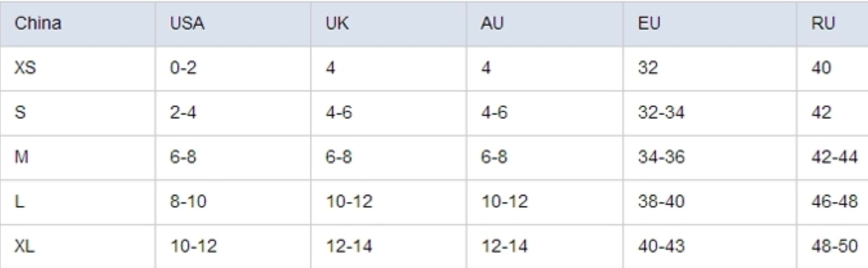Click RU size 46-48 cell
This screenshot has height=268, width=868.
[x=833, y=202]
